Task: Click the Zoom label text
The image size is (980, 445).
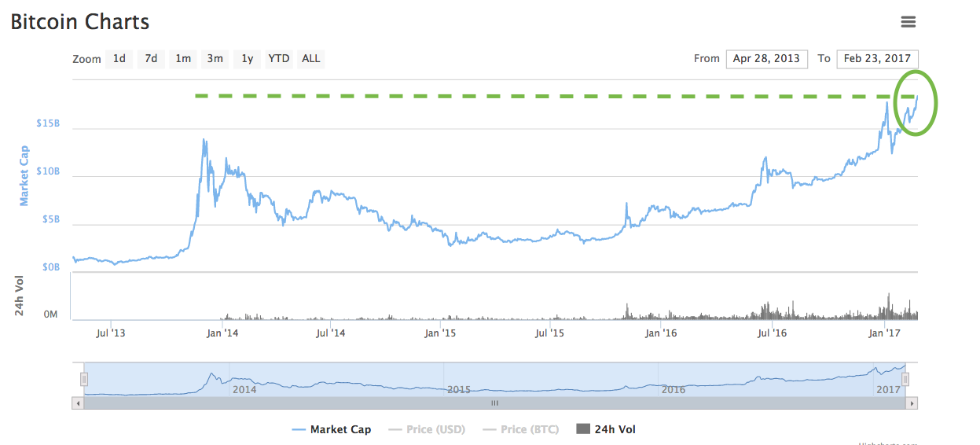Action: pyautogui.click(x=87, y=60)
